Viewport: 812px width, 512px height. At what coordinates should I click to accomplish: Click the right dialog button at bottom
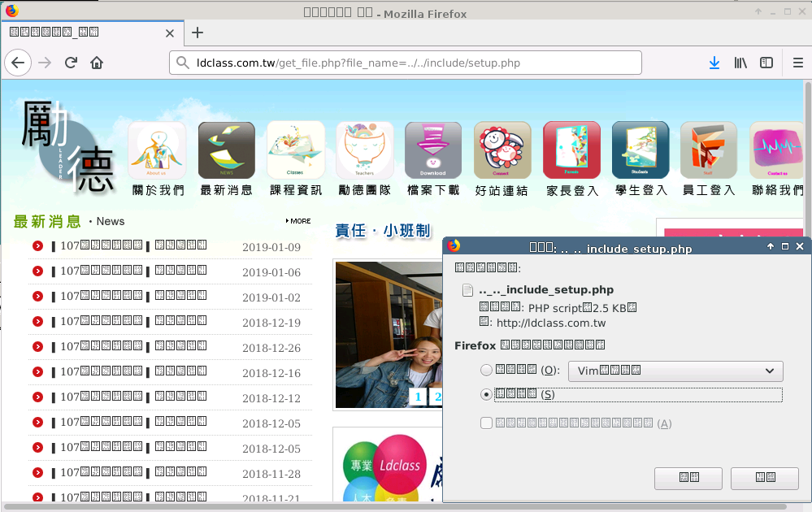click(764, 479)
